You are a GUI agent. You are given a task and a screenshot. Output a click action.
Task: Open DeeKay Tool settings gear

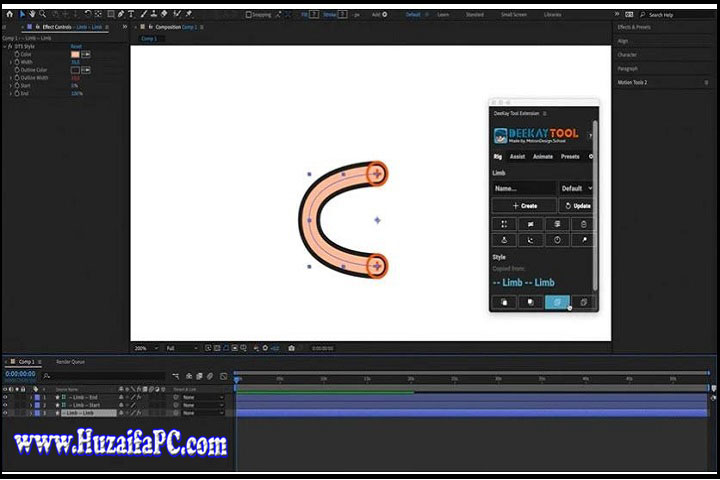coord(591,157)
